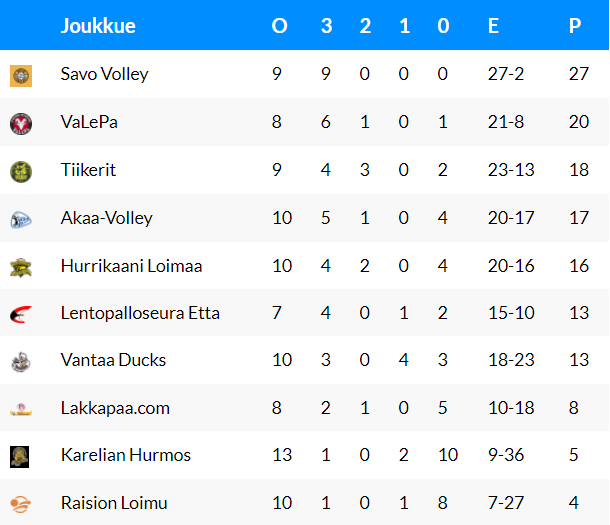This screenshot has width=610, height=525.
Task: Click the VaLePa red team logo
Action: coord(21,124)
